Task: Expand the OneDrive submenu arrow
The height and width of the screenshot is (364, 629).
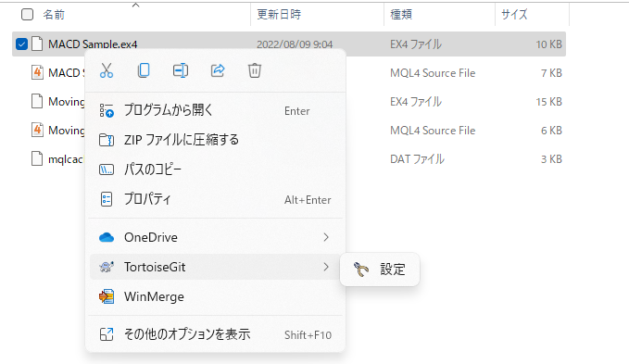Action: [326, 237]
